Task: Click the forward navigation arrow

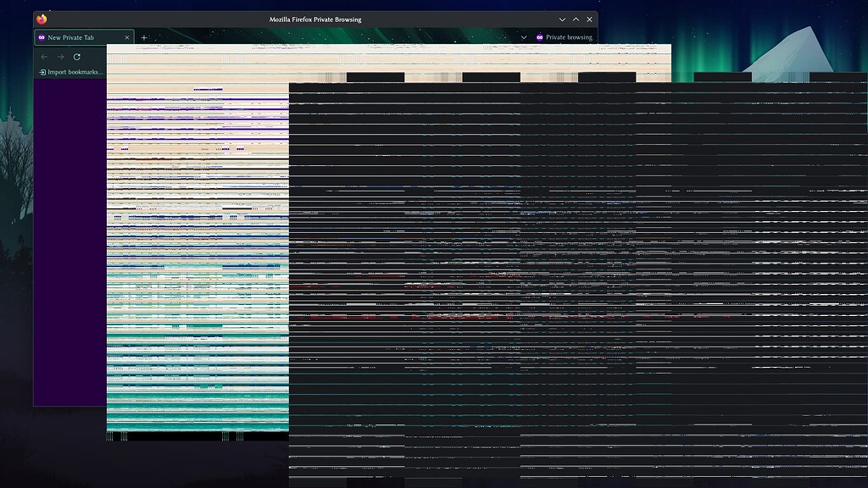Action: [x=60, y=57]
